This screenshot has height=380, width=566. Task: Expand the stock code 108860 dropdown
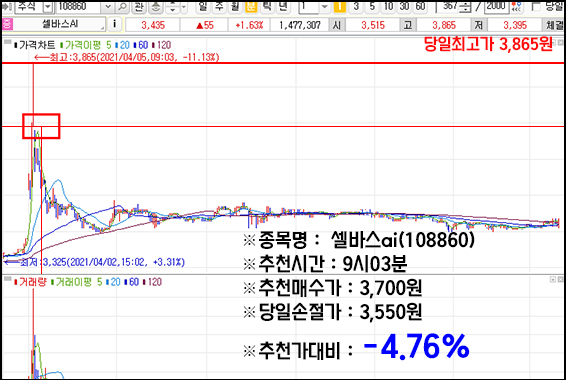point(108,6)
